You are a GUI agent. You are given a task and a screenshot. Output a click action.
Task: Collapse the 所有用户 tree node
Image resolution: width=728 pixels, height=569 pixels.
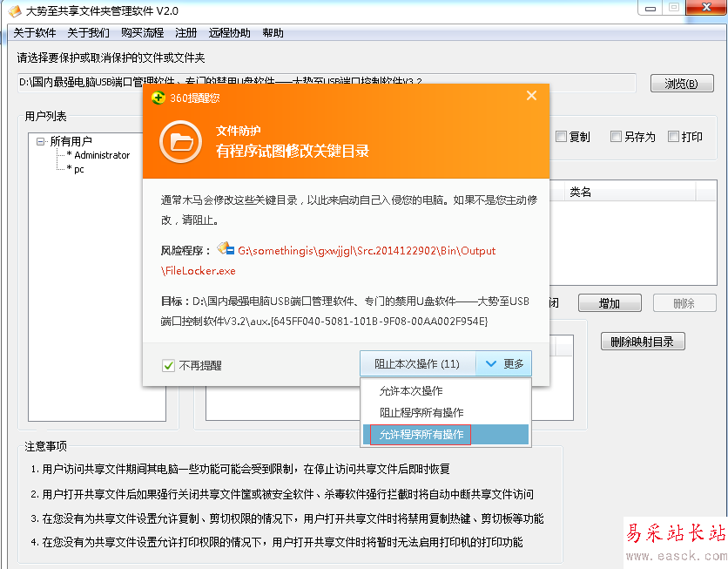(x=41, y=141)
